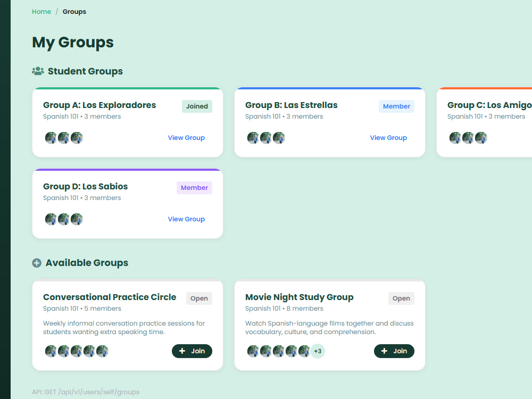This screenshot has height=399, width=532.
Task: Click the Open badge on Movie Night Study Group
Action: [x=401, y=298]
